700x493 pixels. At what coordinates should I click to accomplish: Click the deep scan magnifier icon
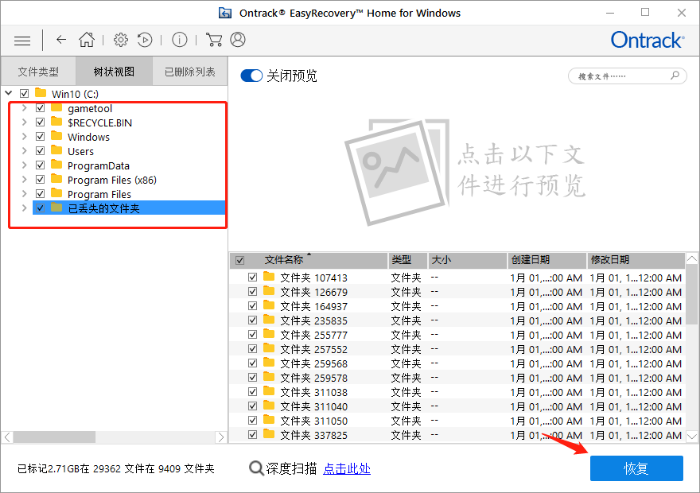point(256,468)
